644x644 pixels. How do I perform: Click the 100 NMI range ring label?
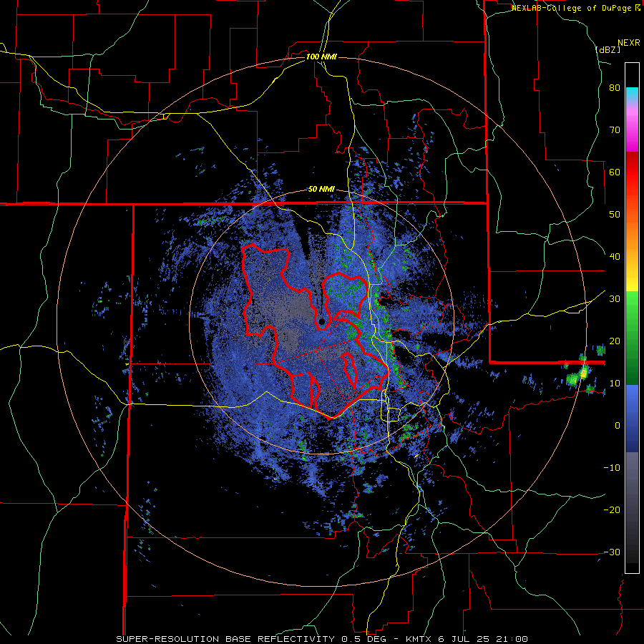click(321, 57)
